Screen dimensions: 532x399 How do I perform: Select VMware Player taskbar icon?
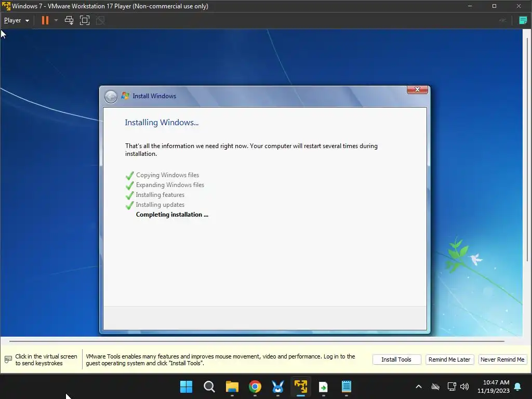tap(301, 387)
